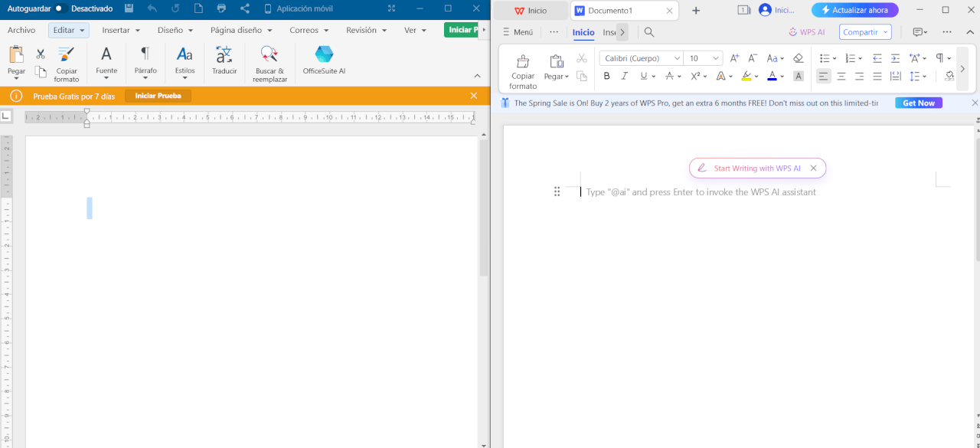Click the font color red A swatch
The width and height of the screenshot is (980, 448).
pyautogui.click(x=772, y=76)
